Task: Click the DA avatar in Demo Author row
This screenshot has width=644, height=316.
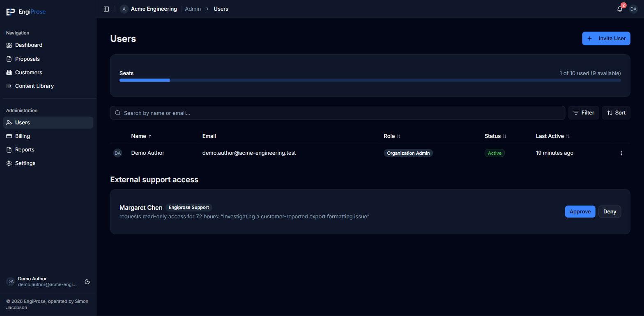Action: (118, 153)
